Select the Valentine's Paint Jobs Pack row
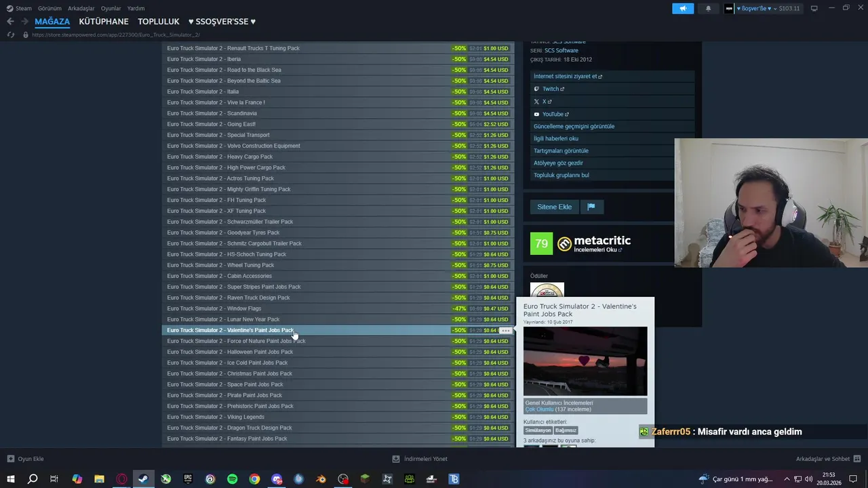868x488 pixels. pos(338,330)
